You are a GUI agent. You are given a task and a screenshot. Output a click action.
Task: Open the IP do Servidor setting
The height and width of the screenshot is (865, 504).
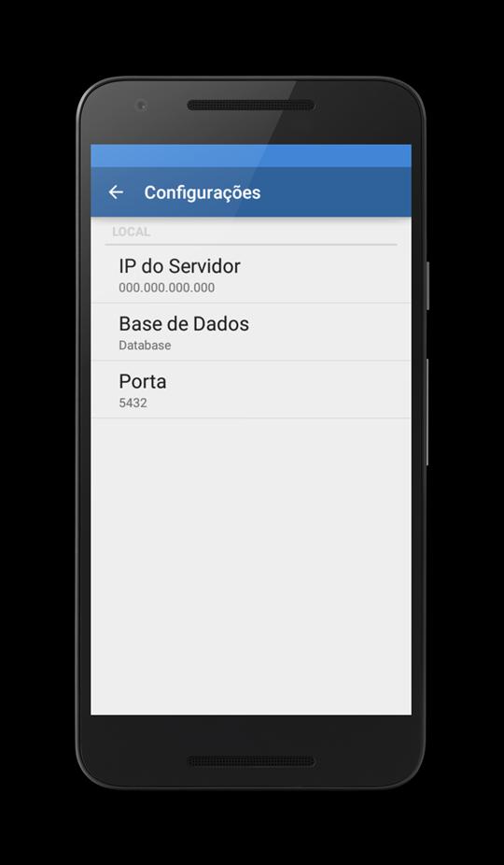coord(251,275)
